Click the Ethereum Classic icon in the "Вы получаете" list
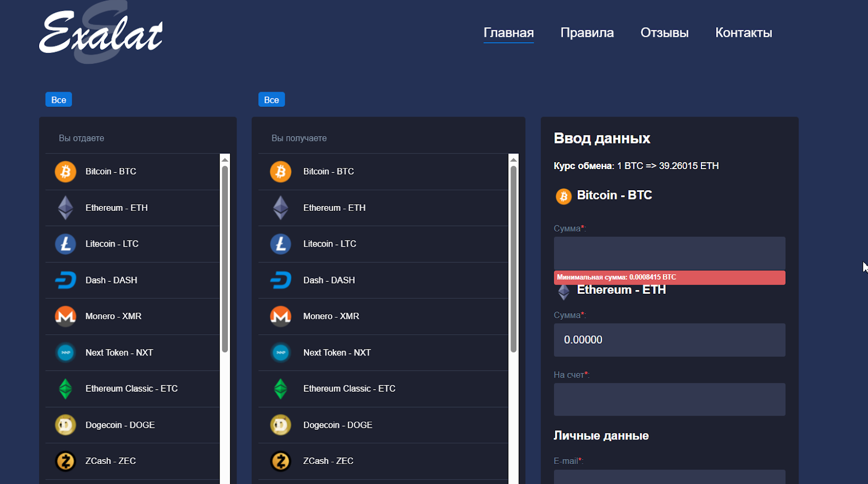 tap(280, 389)
